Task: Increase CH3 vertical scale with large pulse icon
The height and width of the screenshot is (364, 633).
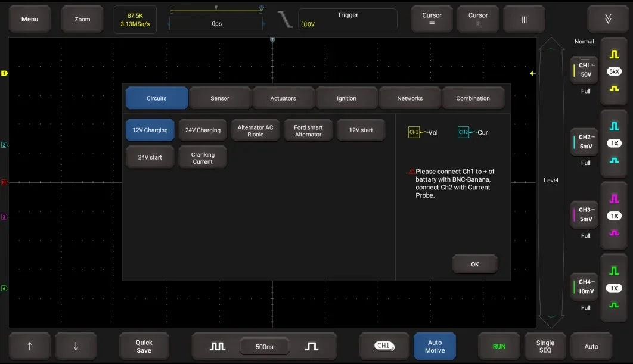Action: pyautogui.click(x=614, y=198)
